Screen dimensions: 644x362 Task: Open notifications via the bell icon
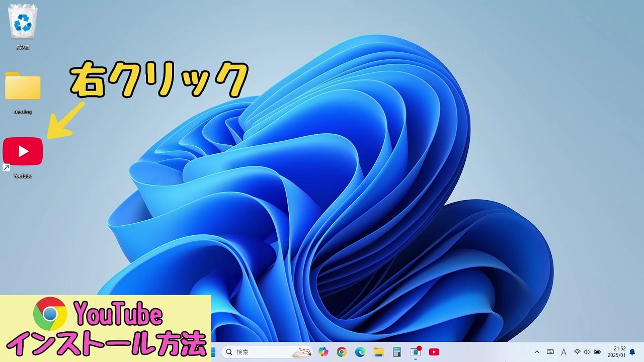632,352
